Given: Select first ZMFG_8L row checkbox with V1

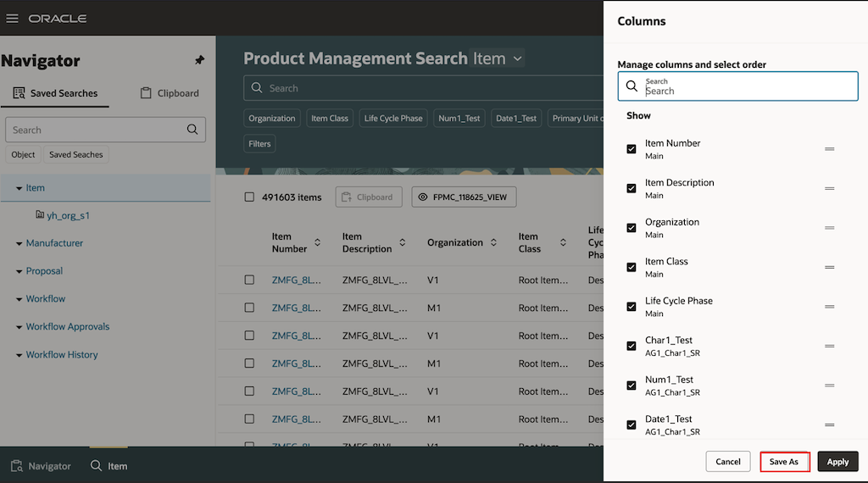Looking at the screenshot, I should tap(249, 280).
